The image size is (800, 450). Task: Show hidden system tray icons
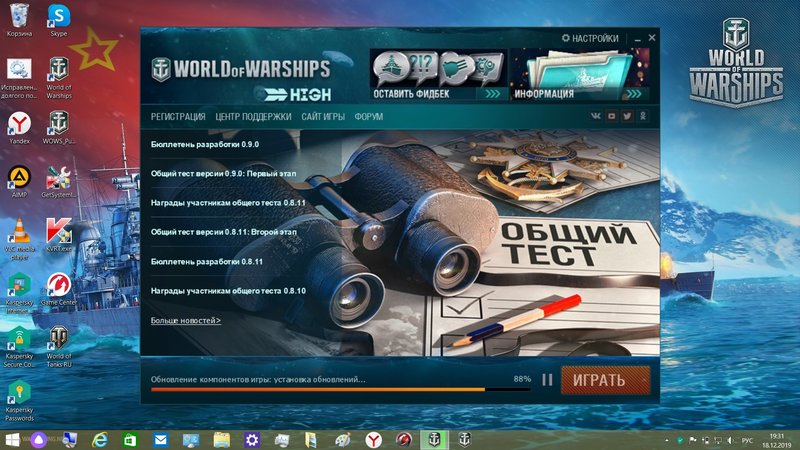[667, 440]
